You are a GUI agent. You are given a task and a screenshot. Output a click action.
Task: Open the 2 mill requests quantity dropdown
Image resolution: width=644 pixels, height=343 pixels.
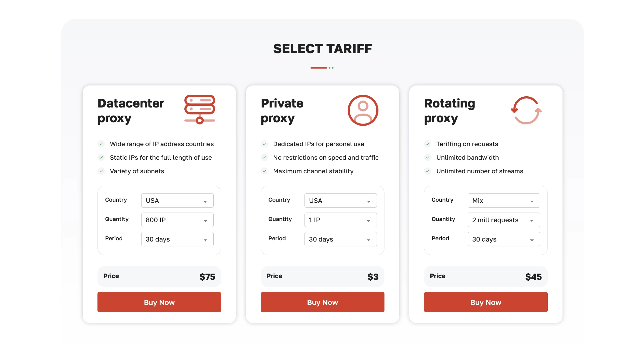[504, 220]
